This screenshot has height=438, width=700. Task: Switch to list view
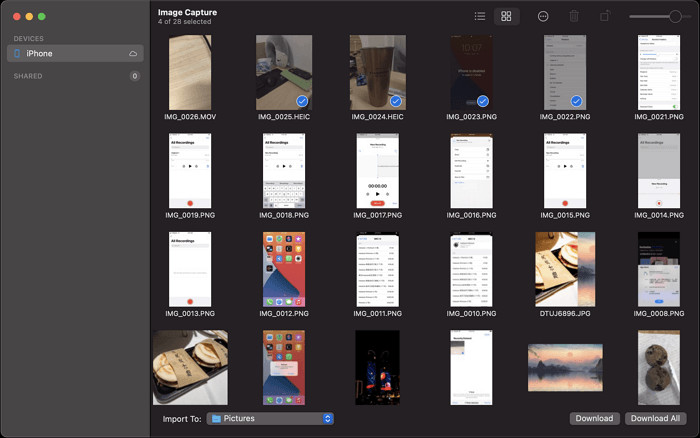(480, 17)
